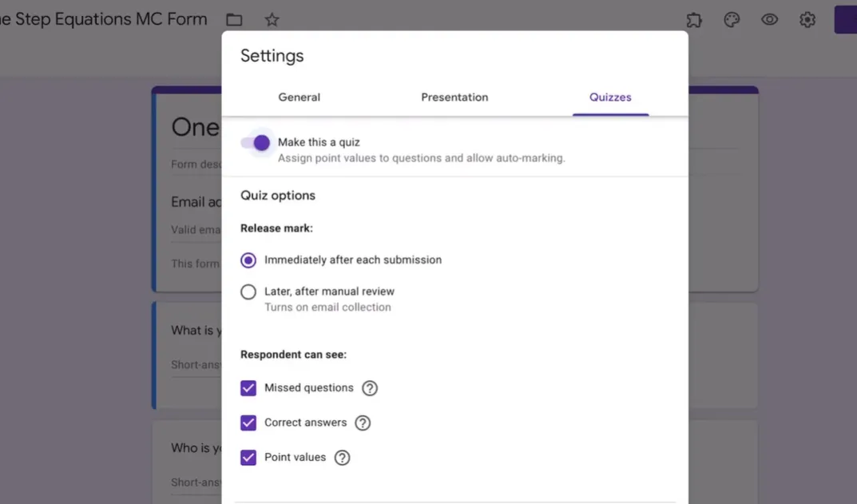Switch to the General settings tab

(299, 97)
